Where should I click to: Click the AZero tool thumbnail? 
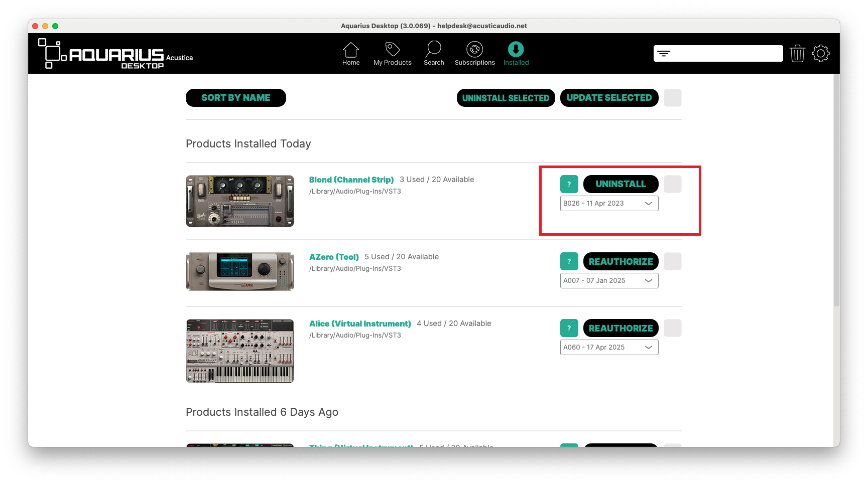[x=240, y=271]
